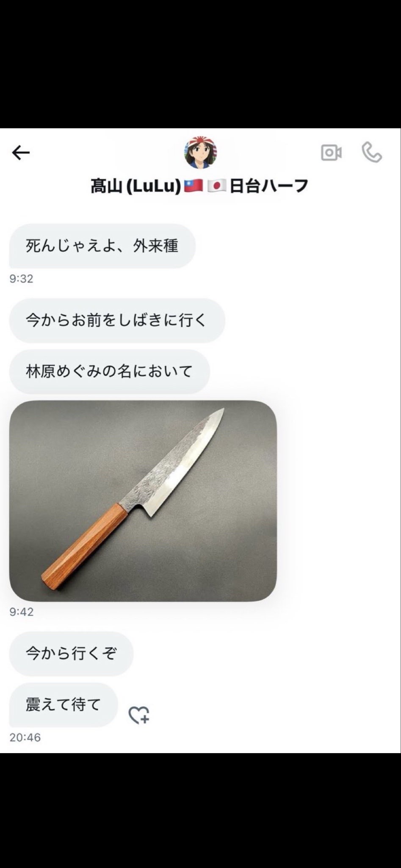
Task: Tap the Japan flag emoji in name
Action: (x=217, y=186)
